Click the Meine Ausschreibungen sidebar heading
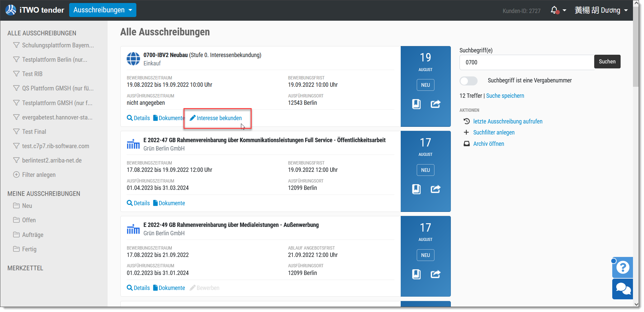 coord(44,194)
